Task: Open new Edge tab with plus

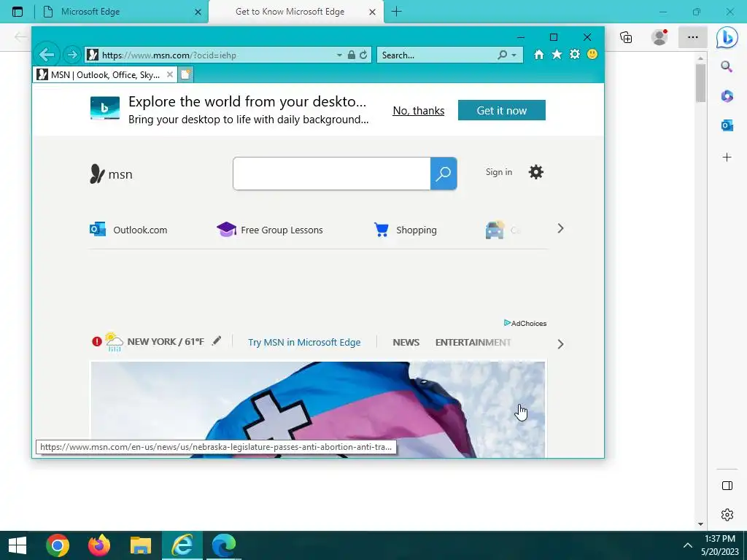Action: 396,12
